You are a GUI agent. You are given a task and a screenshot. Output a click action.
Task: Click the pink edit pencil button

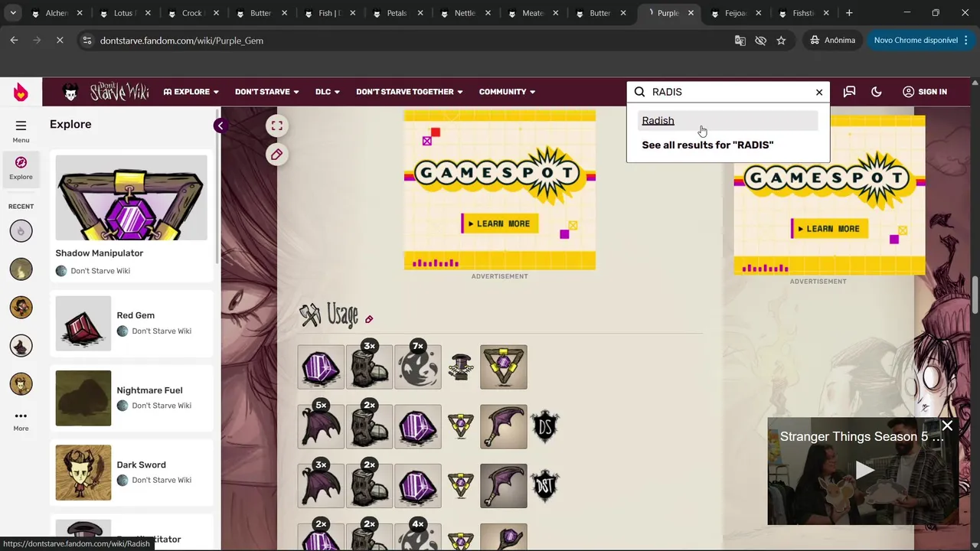click(x=276, y=155)
